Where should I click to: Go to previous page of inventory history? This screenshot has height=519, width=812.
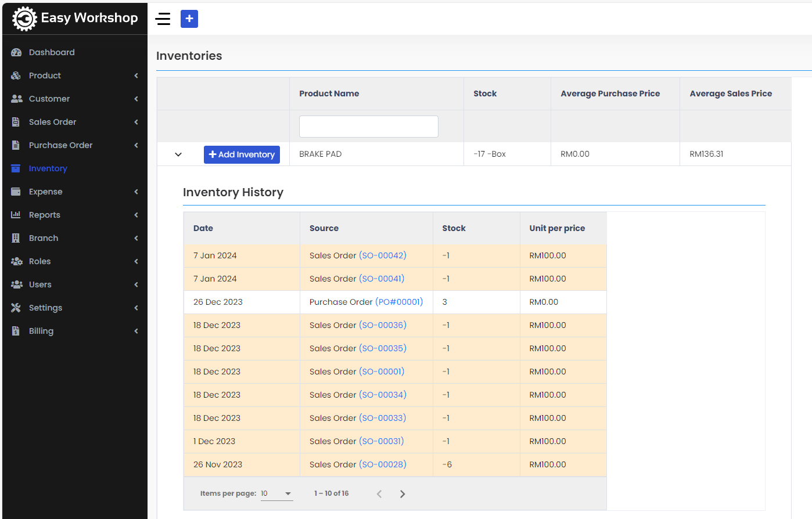pyautogui.click(x=379, y=494)
